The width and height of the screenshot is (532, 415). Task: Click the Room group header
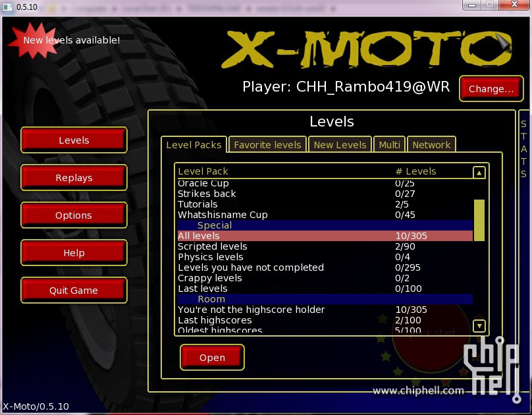pyautogui.click(x=325, y=299)
